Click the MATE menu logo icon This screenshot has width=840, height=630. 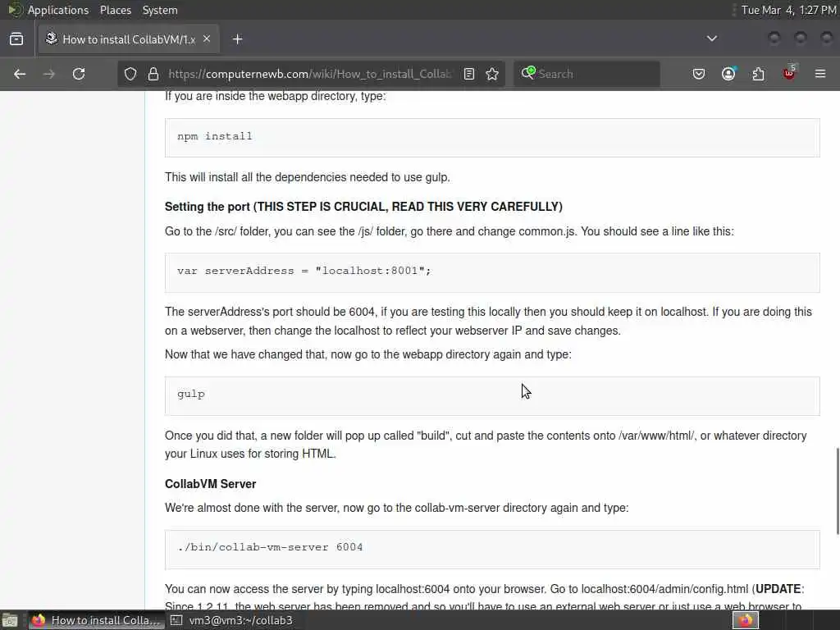click(15, 10)
